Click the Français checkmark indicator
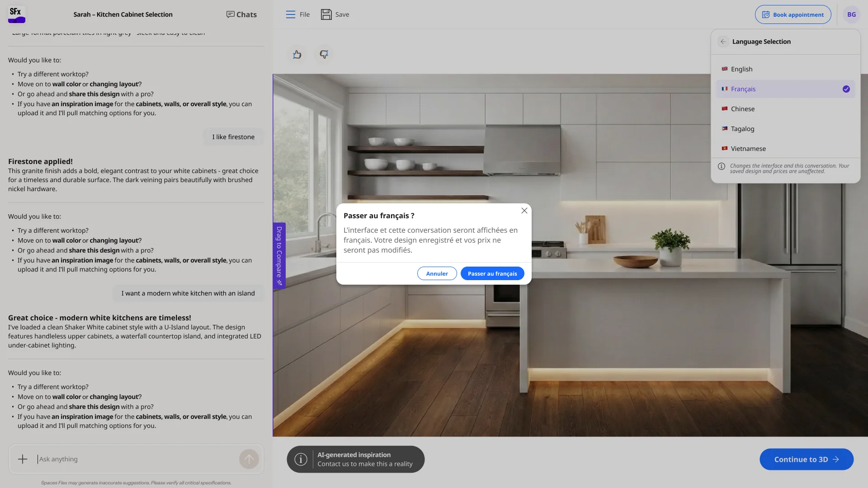Image resolution: width=868 pixels, height=488 pixels. point(846,89)
